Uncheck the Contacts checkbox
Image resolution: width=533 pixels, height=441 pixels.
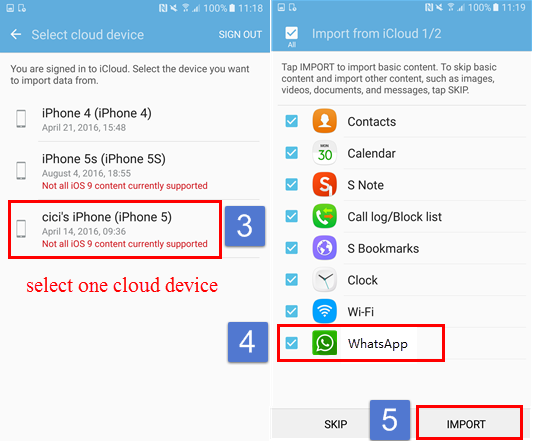(292, 121)
